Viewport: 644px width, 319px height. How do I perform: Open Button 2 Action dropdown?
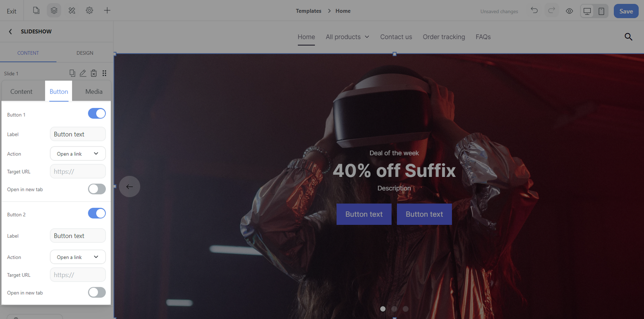[78, 257]
